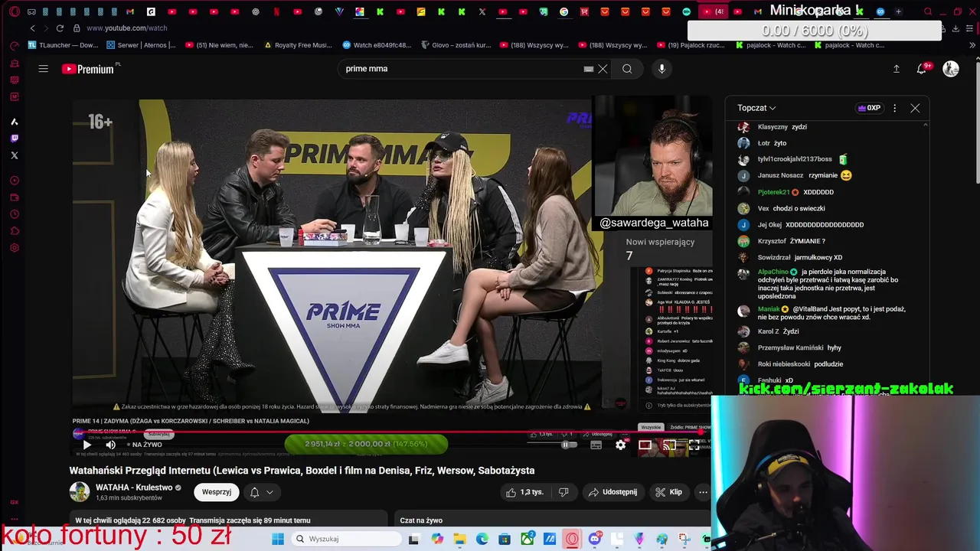The image size is (980, 551).
Task: Open Discord from the taskbar
Action: [x=595, y=539]
